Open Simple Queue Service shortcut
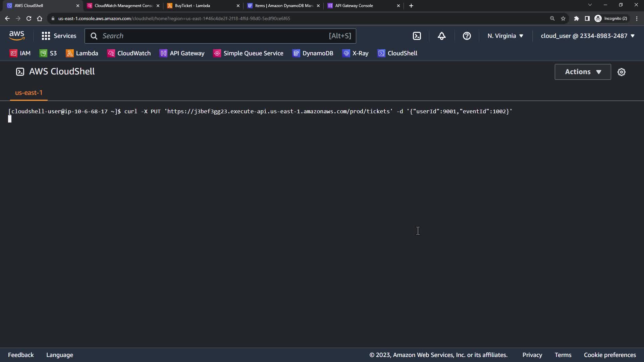The height and width of the screenshot is (362, 644). point(248,53)
